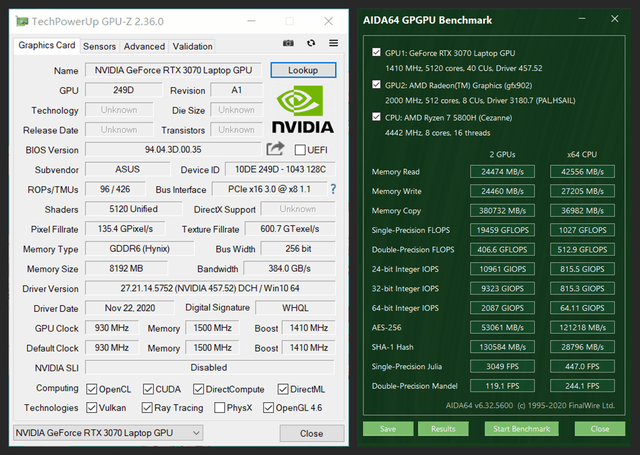Click Single-Precision Julia 3049 FPS result
The height and width of the screenshot is (455, 640).
(x=502, y=366)
